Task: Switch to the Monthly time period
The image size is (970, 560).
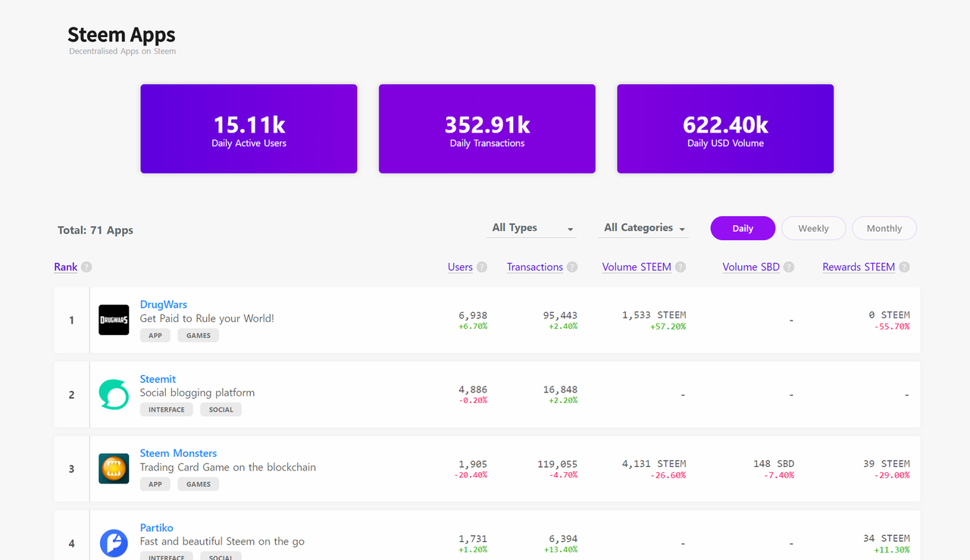Action: click(884, 228)
